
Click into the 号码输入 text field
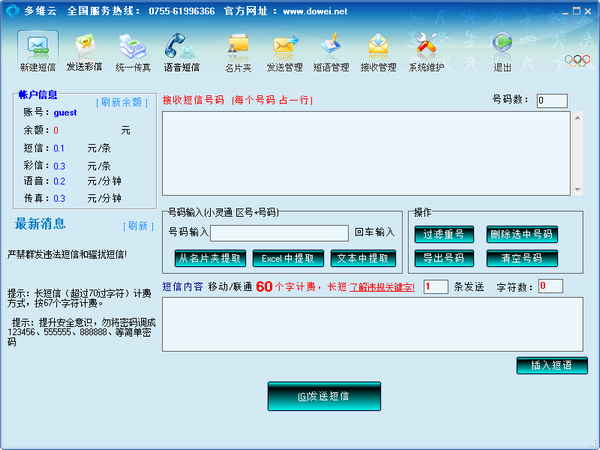coord(278,233)
